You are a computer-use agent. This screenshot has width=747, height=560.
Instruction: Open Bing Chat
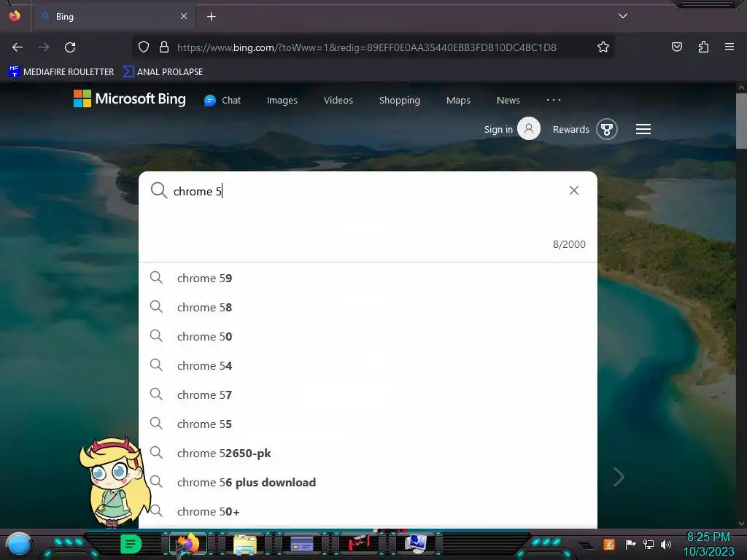click(x=222, y=101)
